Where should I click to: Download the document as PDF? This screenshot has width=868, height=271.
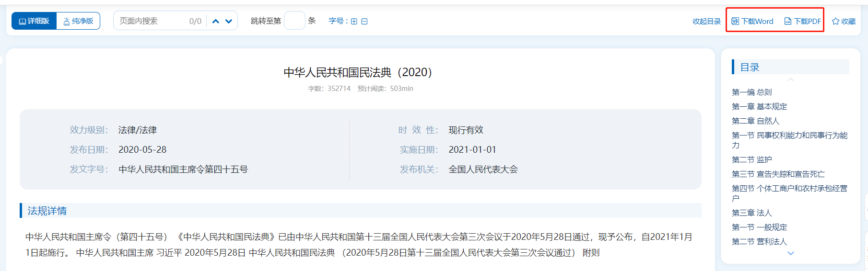coord(802,21)
